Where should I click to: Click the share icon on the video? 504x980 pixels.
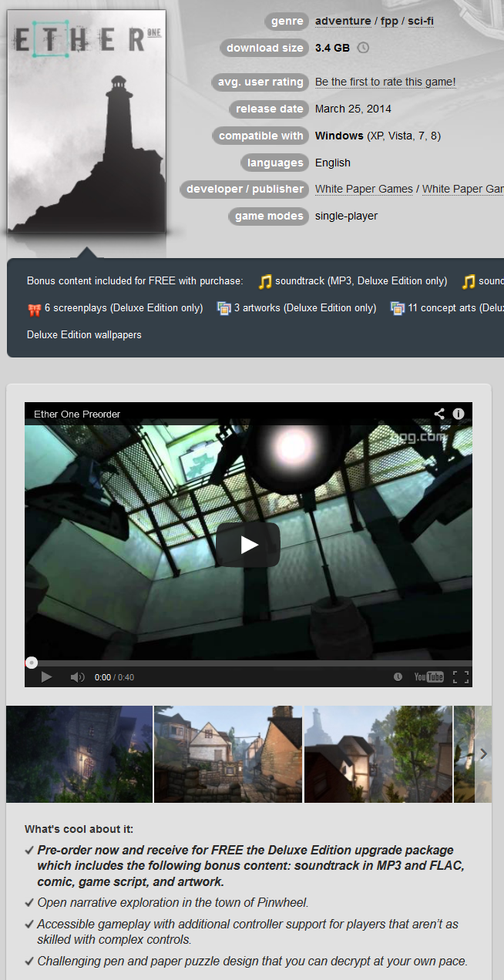point(439,414)
